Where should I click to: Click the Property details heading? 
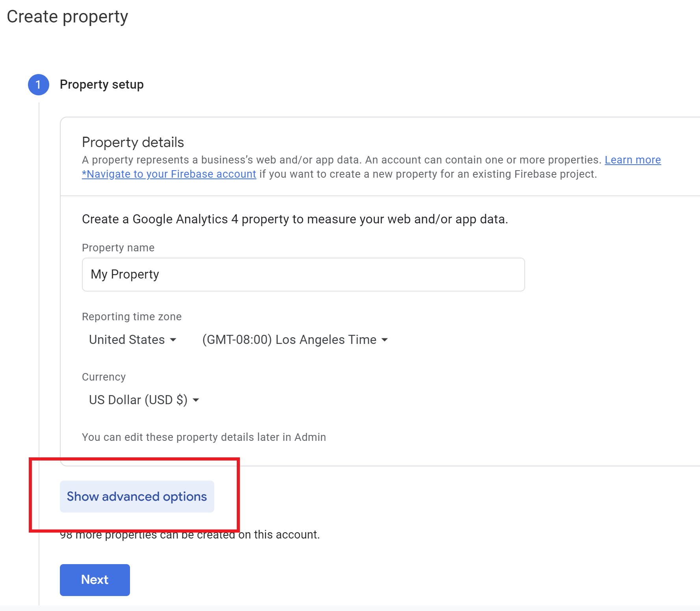(133, 142)
